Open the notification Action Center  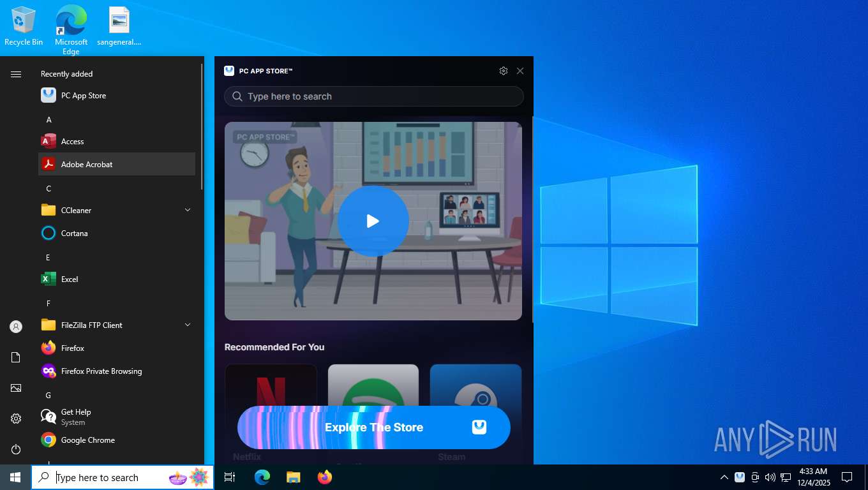847,477
